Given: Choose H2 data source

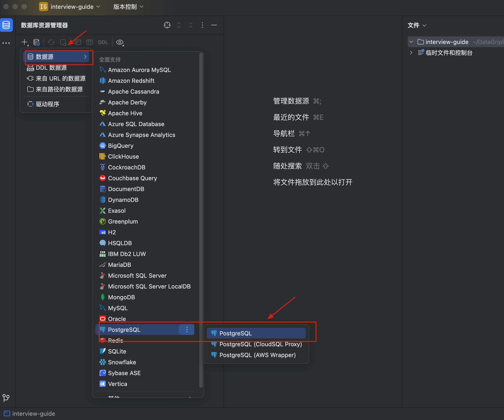Looking at the screenshot, I should click(x=145, y=232).
